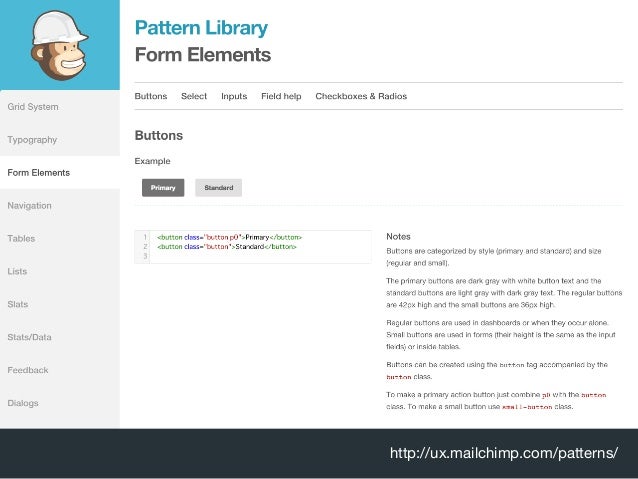This screenshot has width=638, height=479.
Task: Click code line 1 with Primary button markup
Action: 229,237
